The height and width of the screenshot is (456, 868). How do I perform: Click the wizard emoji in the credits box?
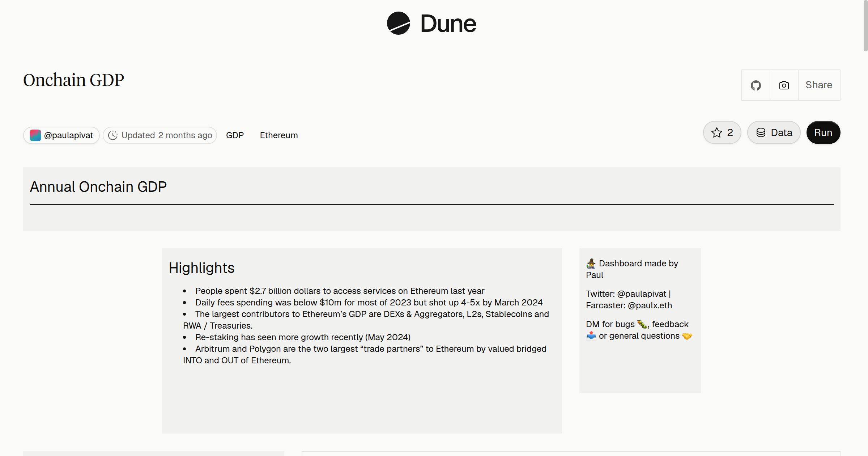[x=591, y=263]
